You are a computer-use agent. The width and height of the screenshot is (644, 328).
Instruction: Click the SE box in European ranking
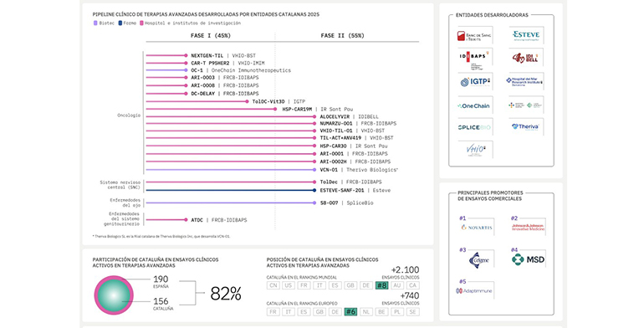[x=413, y=311]
